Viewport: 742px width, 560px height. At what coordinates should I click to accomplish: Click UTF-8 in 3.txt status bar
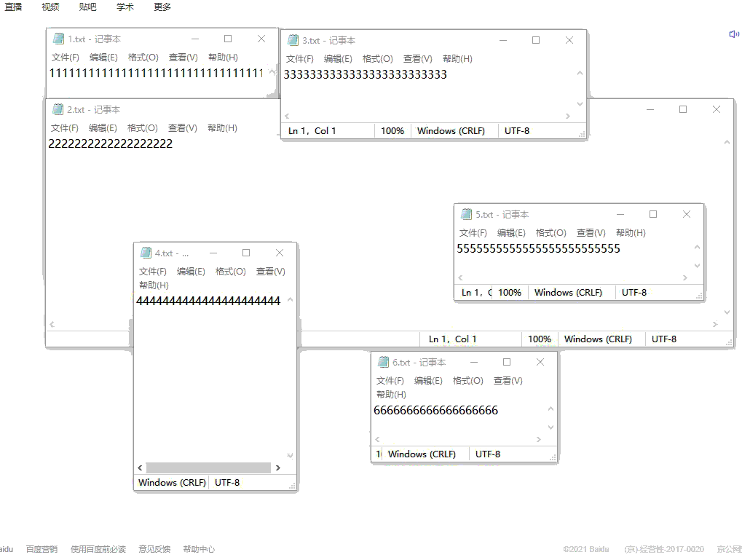(x=517, y=130)
